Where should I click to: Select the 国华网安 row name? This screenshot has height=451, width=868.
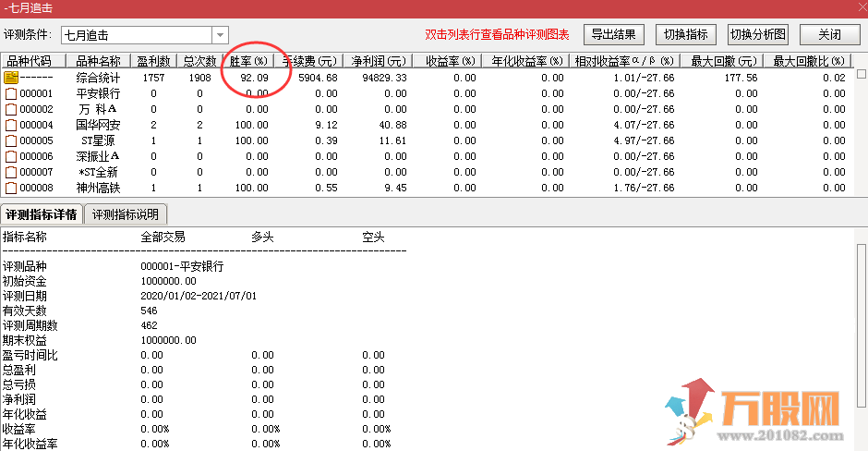(x=98, y=125)
